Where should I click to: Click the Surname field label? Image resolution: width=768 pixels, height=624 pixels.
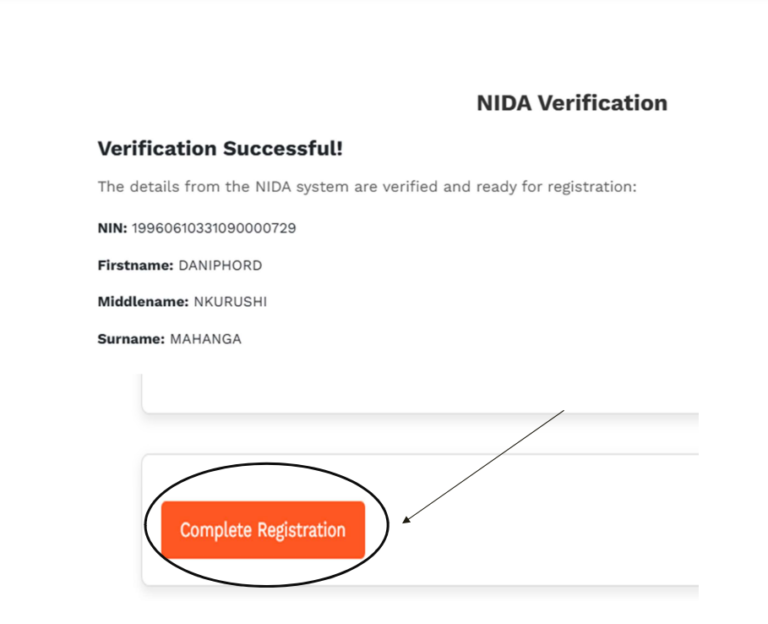[130, 339]
